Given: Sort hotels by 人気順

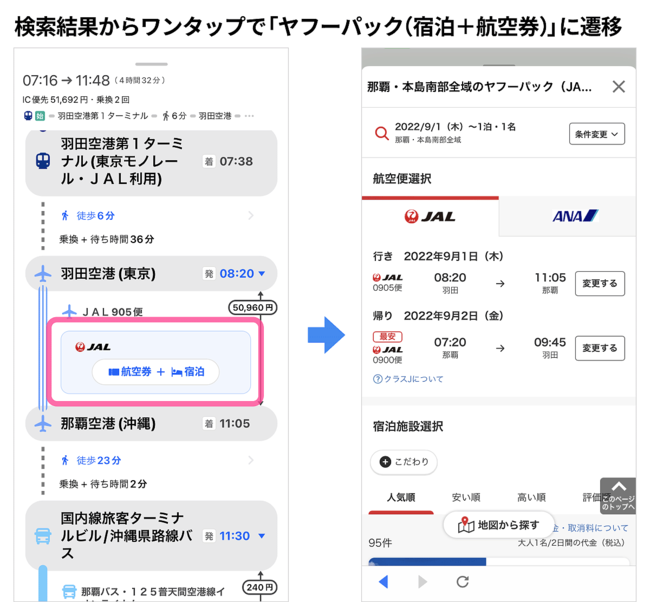Looking at the screenshot, I should click(400, 497).
